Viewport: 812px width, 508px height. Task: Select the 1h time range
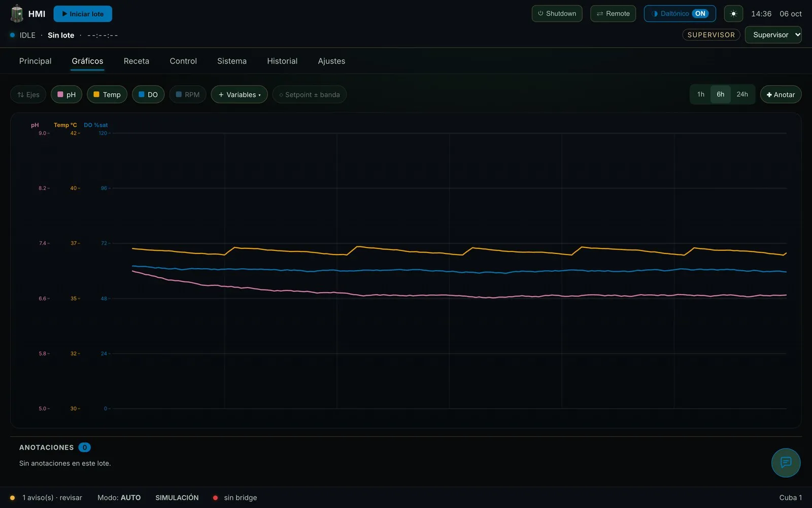point(701,94)
